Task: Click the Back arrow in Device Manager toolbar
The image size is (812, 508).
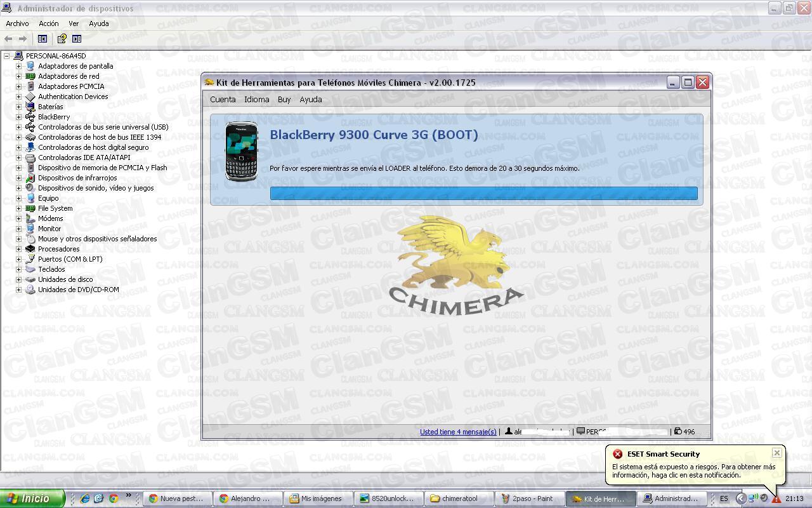Action: click(8, 39)
